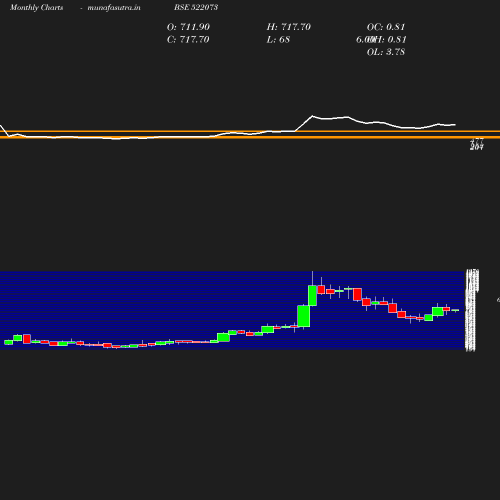
Task: Select the high value 'H: 717.70'
Action: tap(288, 27)
